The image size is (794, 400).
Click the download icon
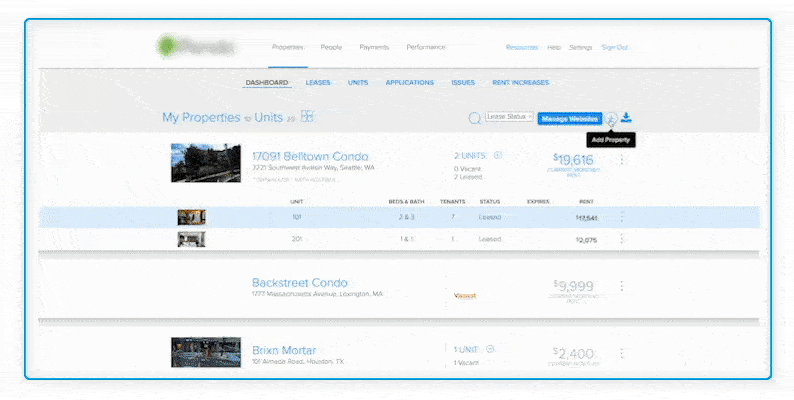pos(626,118)
